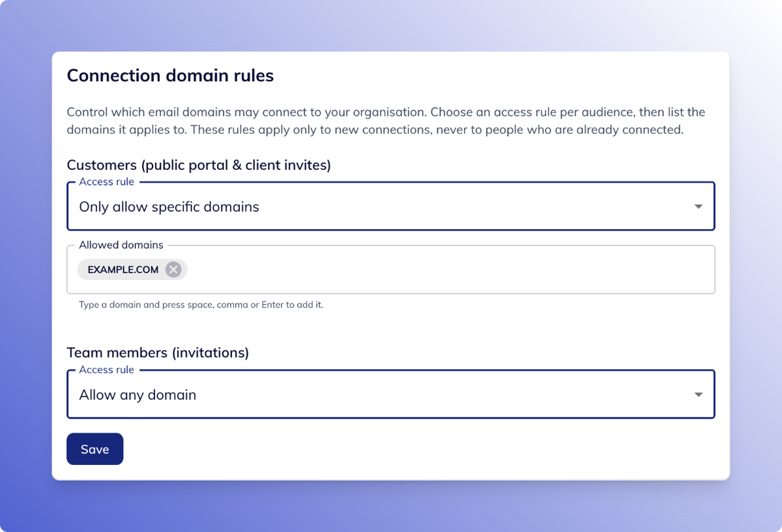This screenshot has height=532, width=782.
Task: Click the "Access rule" label under Team members
Action: pyautogui.click(x=106, y=370)
